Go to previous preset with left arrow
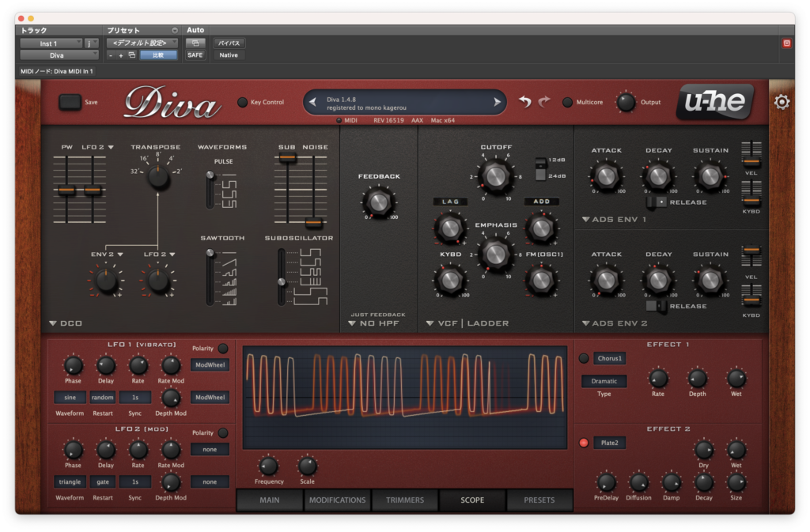This screenshot has height=532, width=810. (312, 102)
